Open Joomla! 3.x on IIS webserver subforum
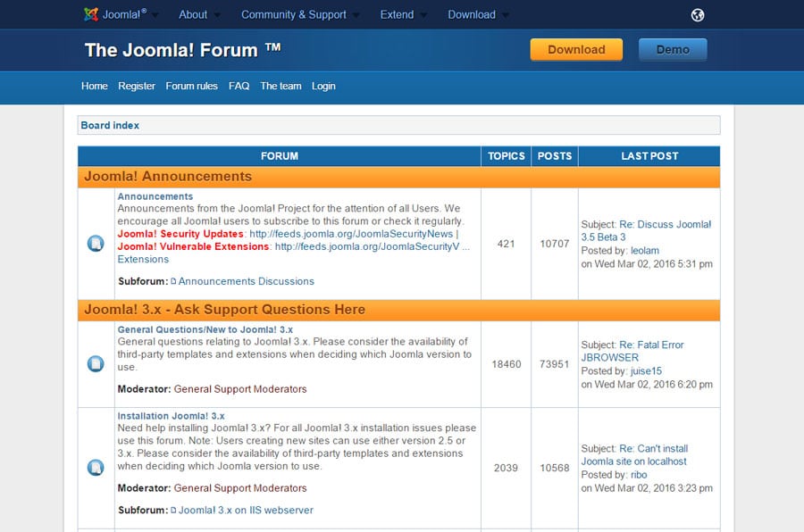This screenshot has height=532, width=804. pyautogui.click(x=246, y=510)
